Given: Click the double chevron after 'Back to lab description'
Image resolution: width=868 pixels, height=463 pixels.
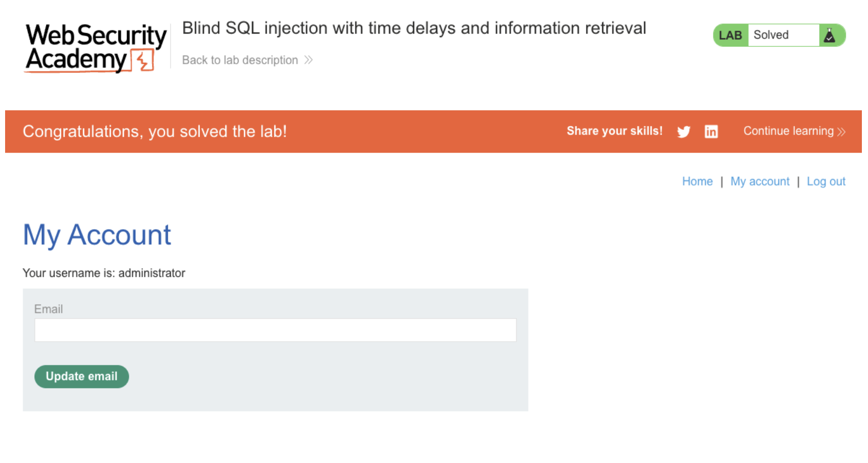Looking at the screenshot, I should coord(309,60).
